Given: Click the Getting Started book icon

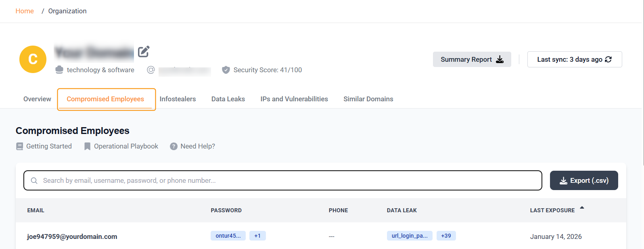Looking at the screenshot, I should tap(20, 146).
